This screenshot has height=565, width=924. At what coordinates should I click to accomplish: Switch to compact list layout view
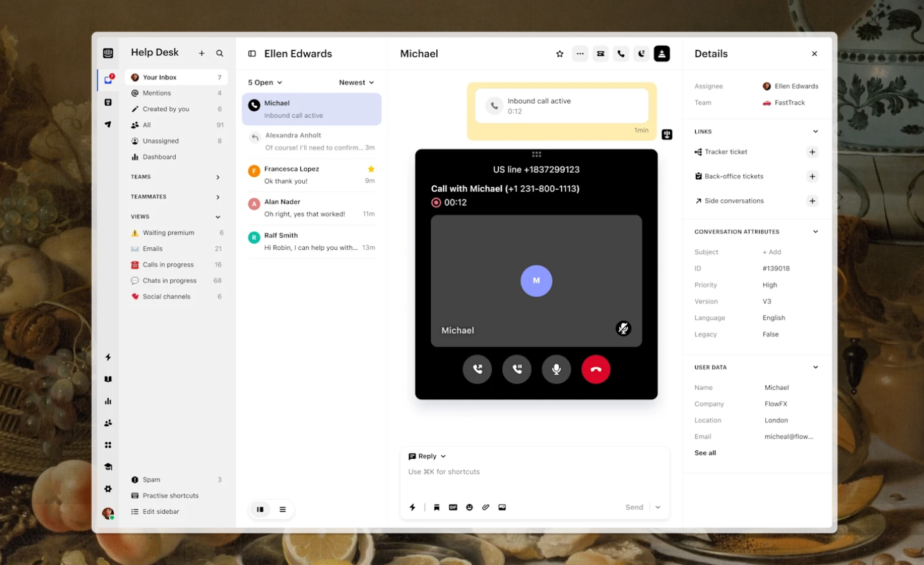point(283,509)
